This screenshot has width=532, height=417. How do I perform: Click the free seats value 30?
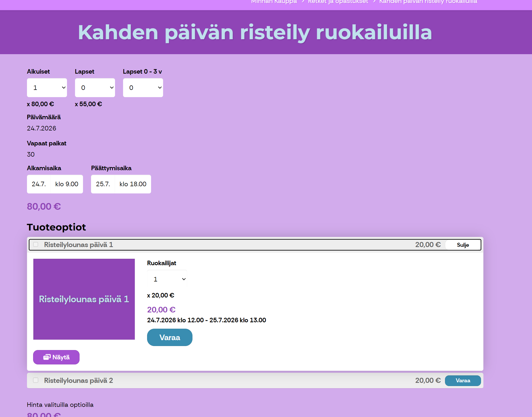point(31,154)
